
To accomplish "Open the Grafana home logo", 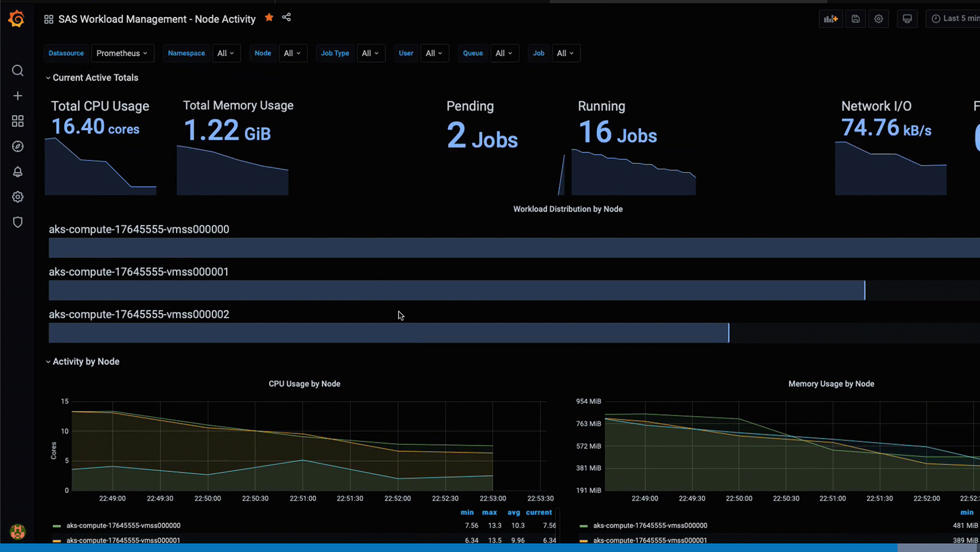I will 17,19.
